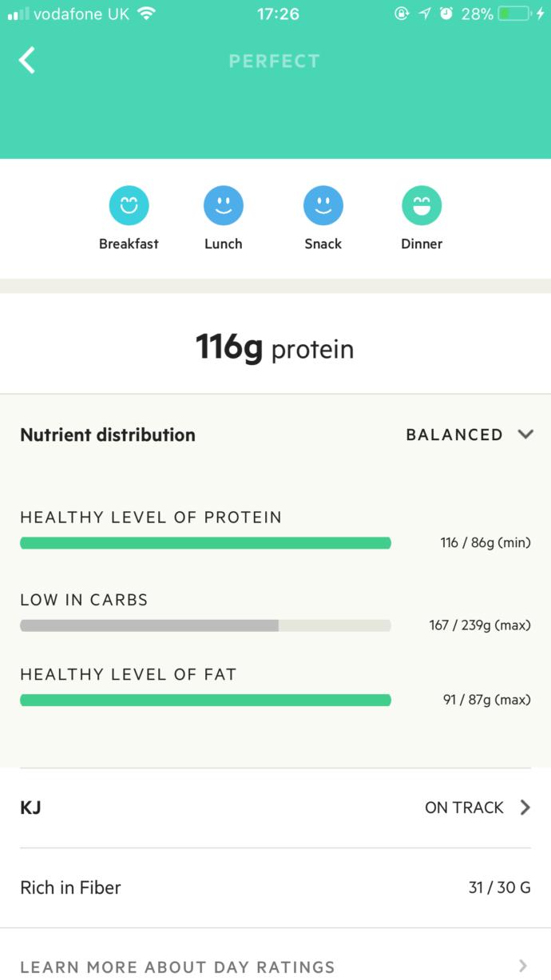Image resolution: width=551 pixels, height=980 pixels.
Task: Open LEARN MORE ABOUT DAY RATINGS link
Action: (x=177, y=966)
